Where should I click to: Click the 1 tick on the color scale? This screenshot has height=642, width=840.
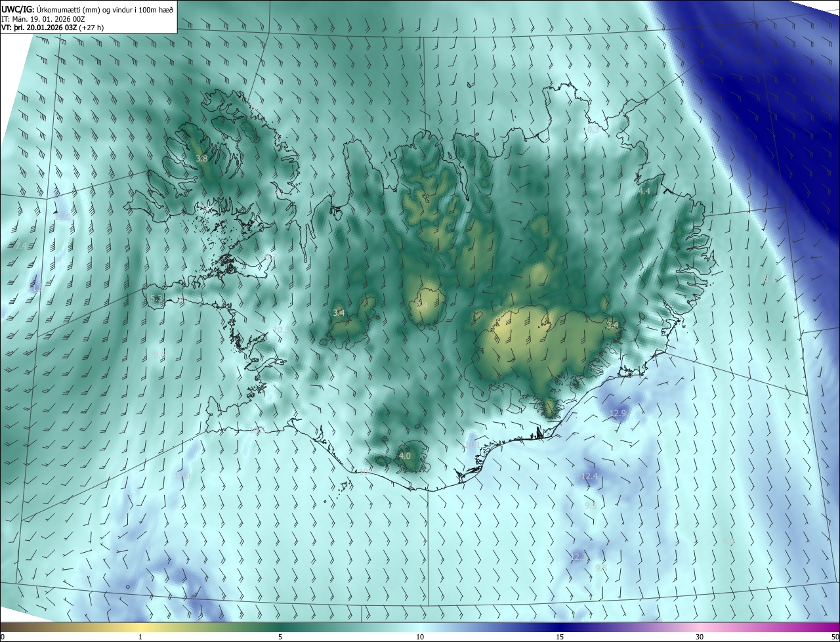click(141, 637)
